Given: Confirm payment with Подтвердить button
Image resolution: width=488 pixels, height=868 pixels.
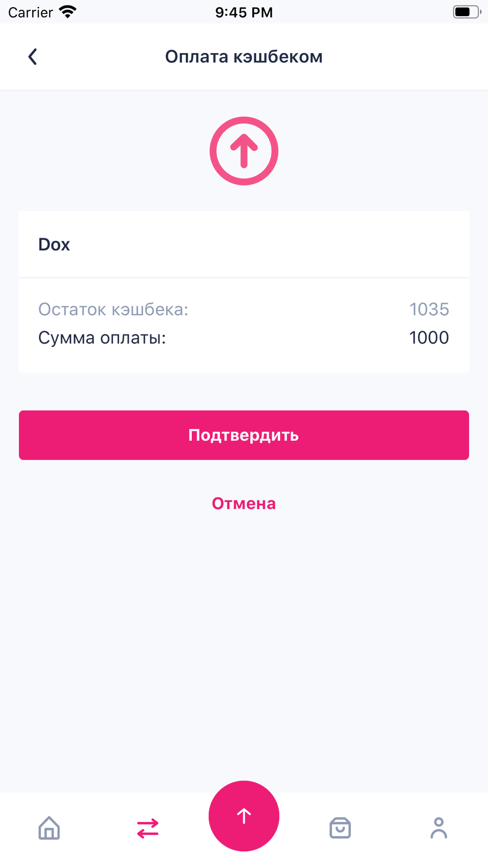Looking at the screenshot, I should pyautogui.click(x=244, y=435).
